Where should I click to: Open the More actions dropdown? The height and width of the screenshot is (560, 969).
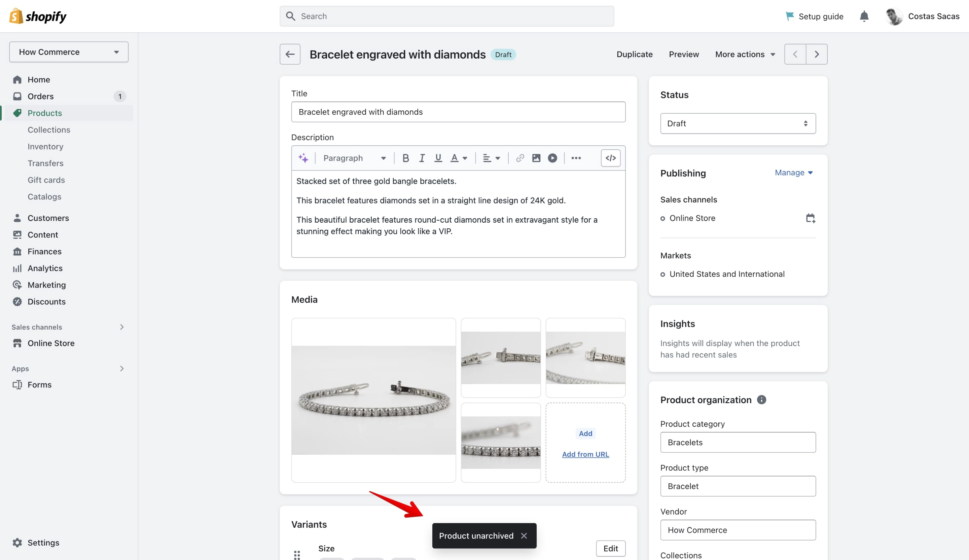click(745, 54)
